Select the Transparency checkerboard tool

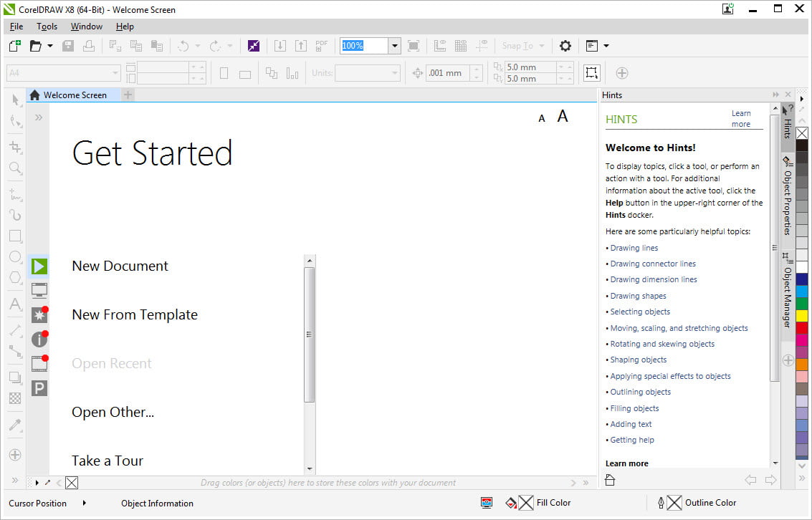16,398
